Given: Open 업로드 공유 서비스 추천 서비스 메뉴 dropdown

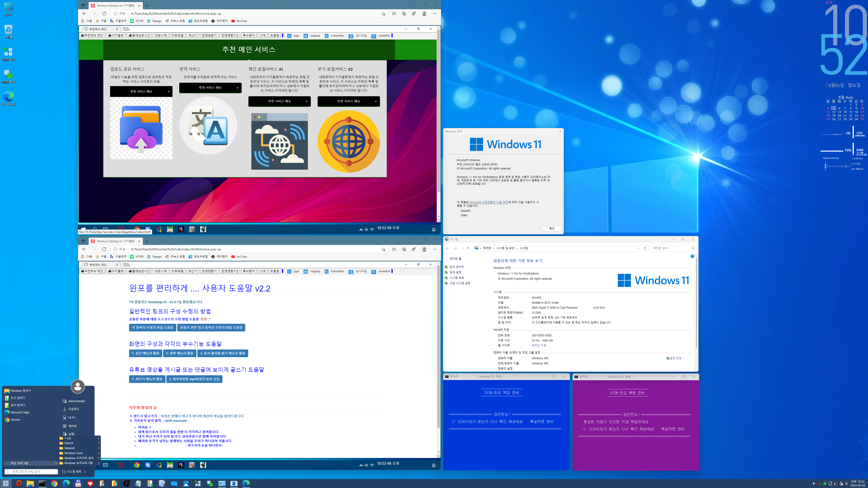Looking at the screenshot, I should (141, 91).
